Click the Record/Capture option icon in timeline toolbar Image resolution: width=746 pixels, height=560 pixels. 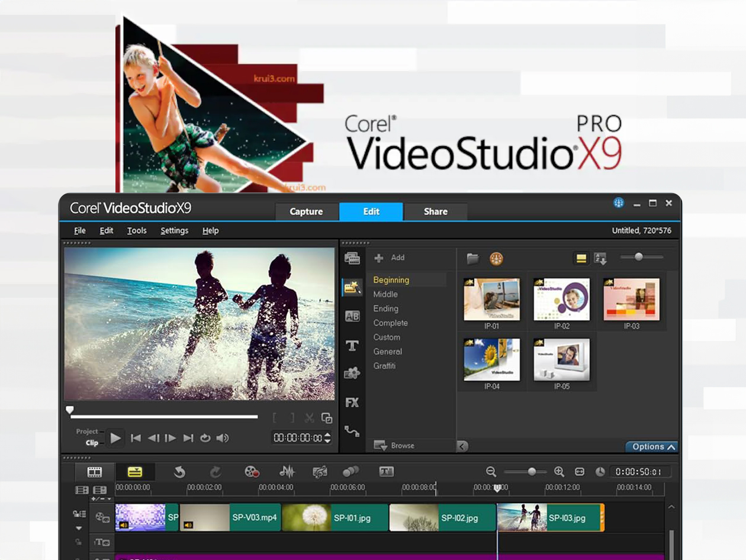point(252,472)
